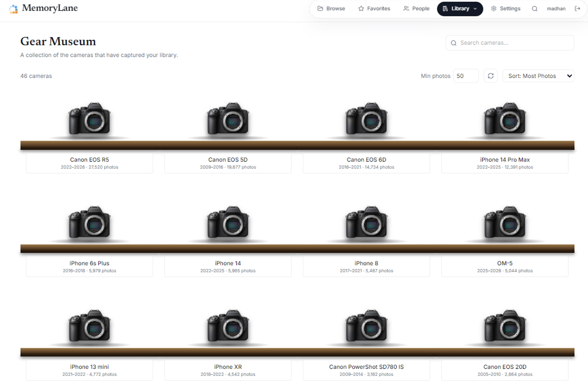Open the People section
This screenshot has width=588, height=384.
416,9
